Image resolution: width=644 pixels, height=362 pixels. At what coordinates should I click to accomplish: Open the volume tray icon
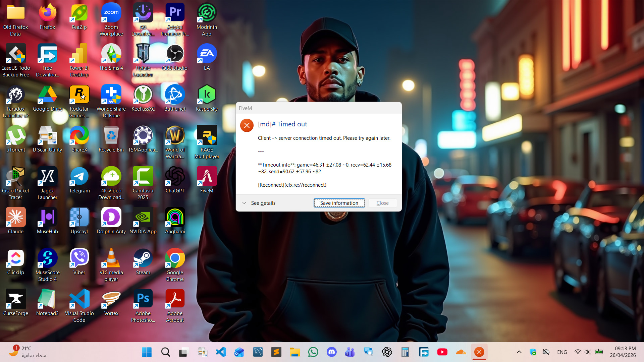[x=587, y=352]
